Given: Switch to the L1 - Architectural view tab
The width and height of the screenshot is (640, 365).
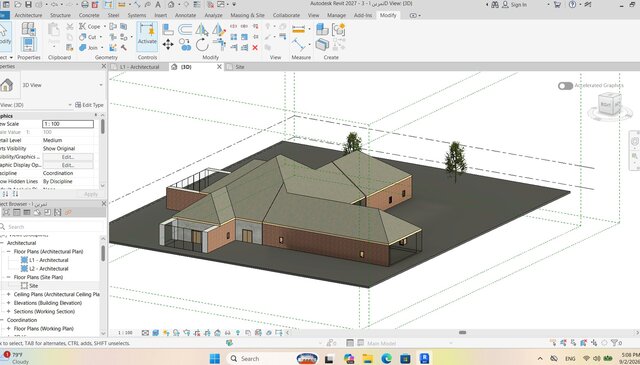Looking at the screenshot, I should click(x=139, y=67).
